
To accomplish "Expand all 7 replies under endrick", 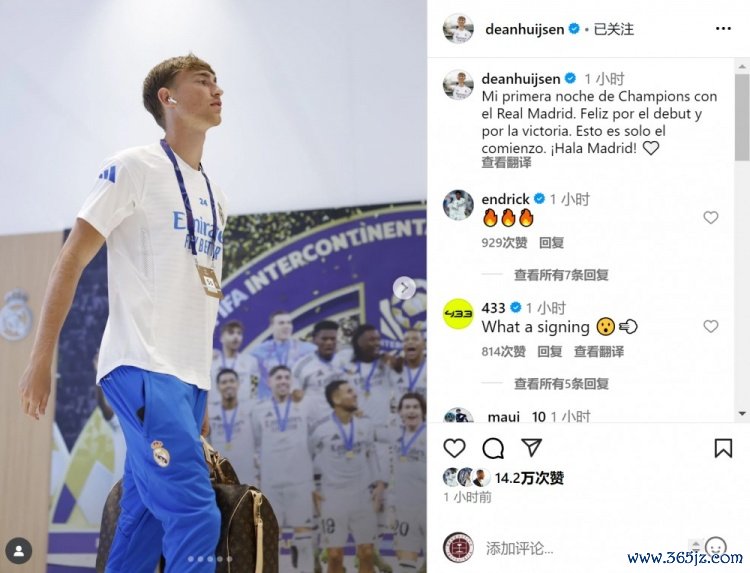I will point(561,275).
